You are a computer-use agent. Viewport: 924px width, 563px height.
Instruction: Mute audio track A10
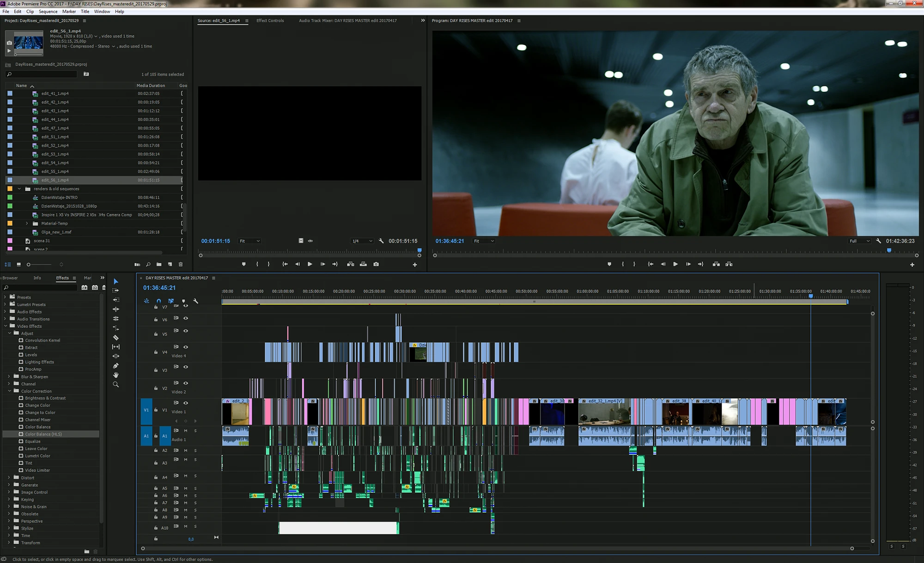pos(186,527)
